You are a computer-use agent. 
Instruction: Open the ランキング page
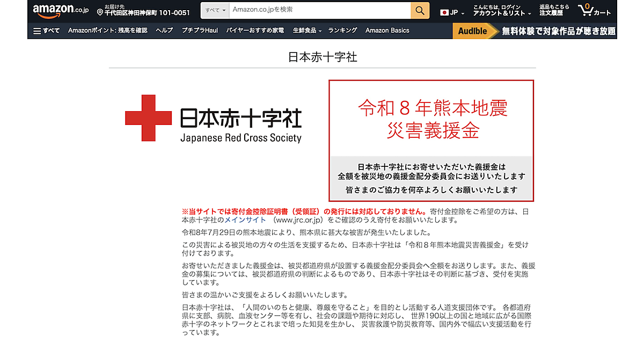343,31
